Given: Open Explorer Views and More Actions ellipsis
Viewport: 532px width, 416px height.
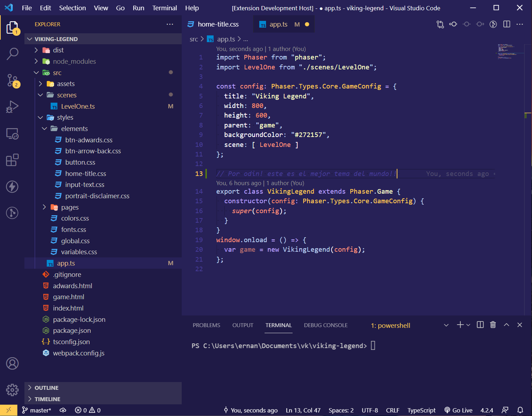Looking at the screenshot, I should click(170, 24).
